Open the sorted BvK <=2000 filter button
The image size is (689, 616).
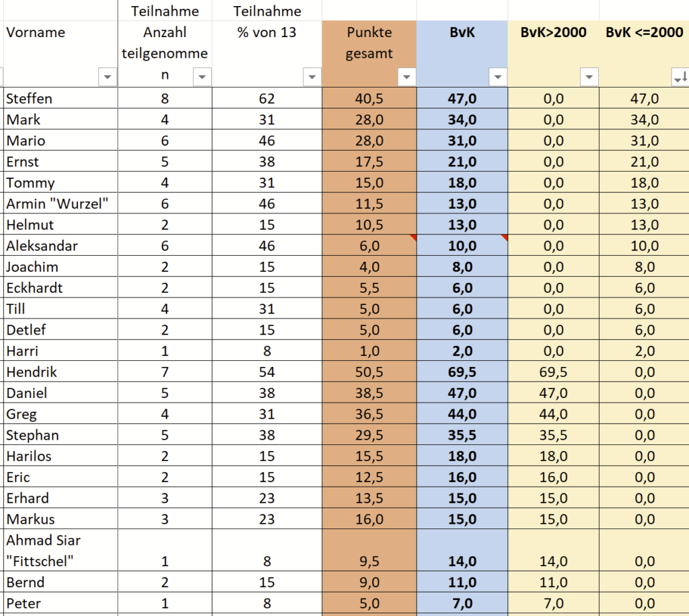(x=680, y=78)
